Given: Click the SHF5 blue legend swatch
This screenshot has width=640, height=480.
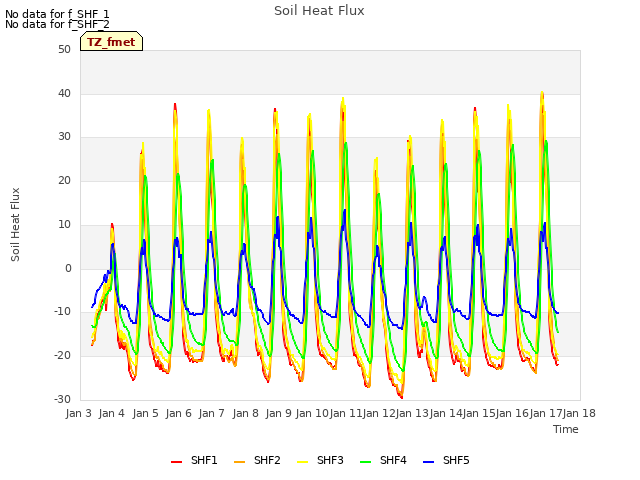Looking at the screenshot, I should pos(428,462).
